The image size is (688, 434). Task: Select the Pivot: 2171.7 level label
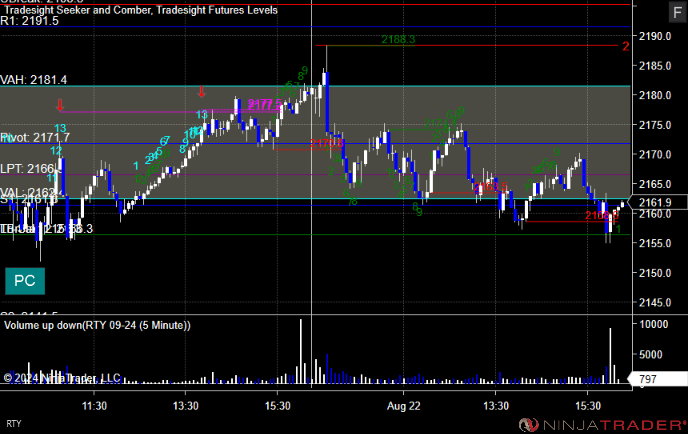35,138
